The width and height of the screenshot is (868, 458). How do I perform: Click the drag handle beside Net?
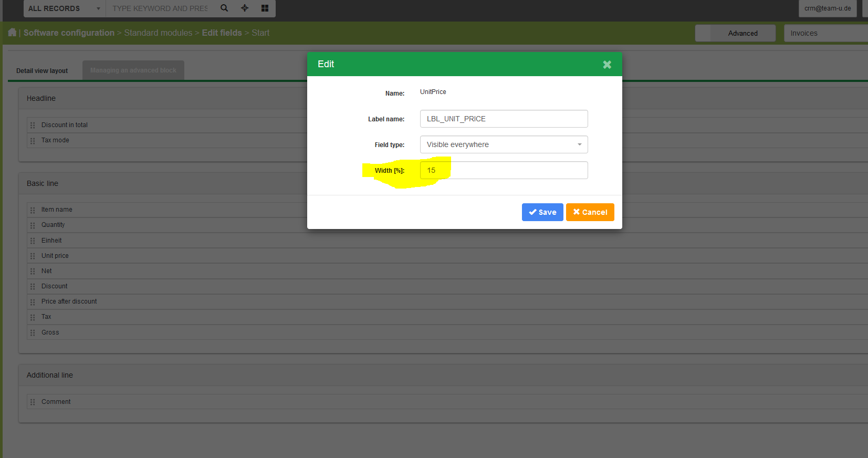[33, 271]
